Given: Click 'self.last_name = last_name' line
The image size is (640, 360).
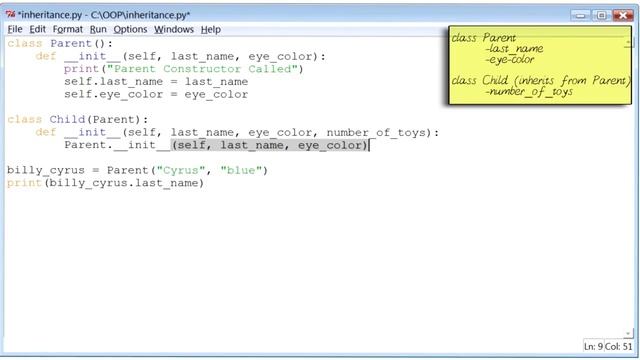Looking at the screenshot, I should click(x=156, y=82).
